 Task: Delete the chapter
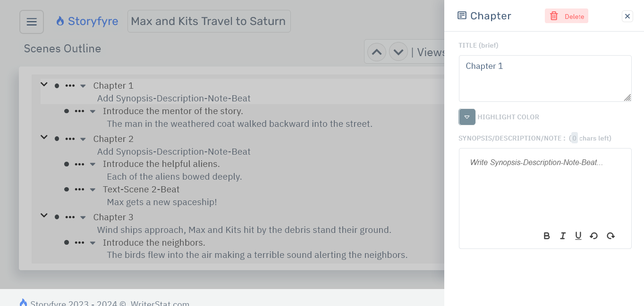pos(566,16)
